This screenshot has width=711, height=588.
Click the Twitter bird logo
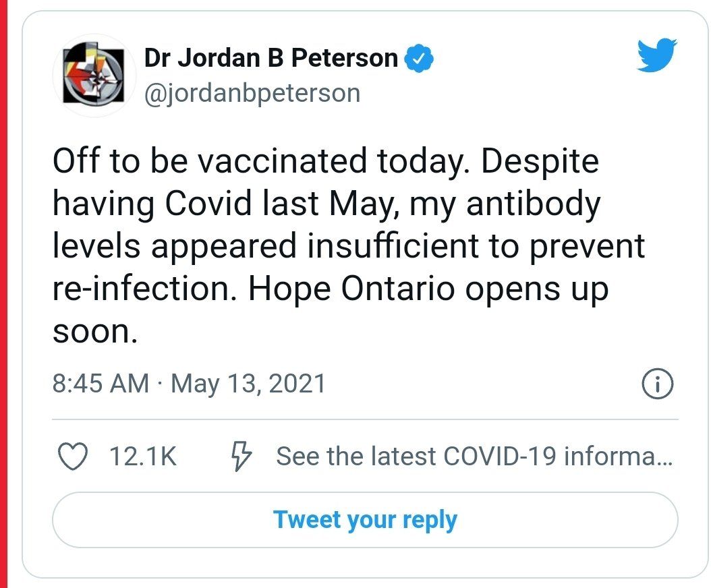[x=657, y=55]
